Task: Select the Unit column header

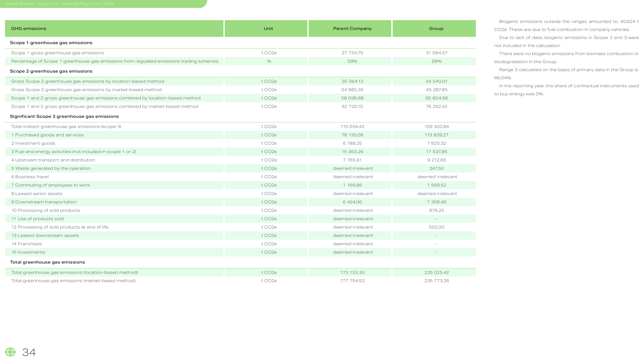Action: coord(266,28)
